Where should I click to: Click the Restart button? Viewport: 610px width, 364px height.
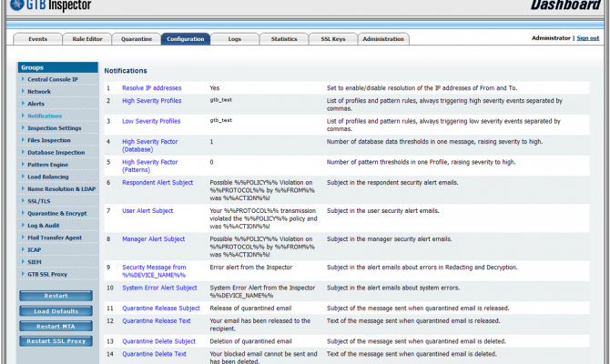[x=56, y=296]
